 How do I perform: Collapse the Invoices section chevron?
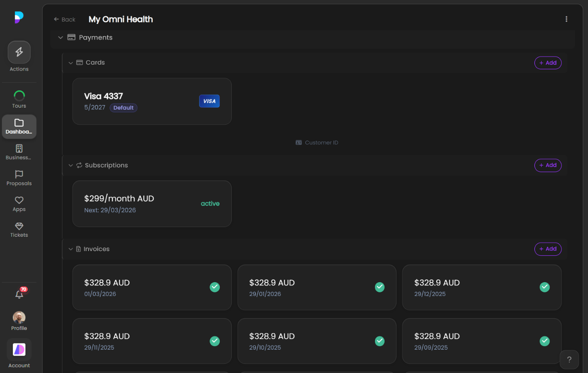point(71,249)
